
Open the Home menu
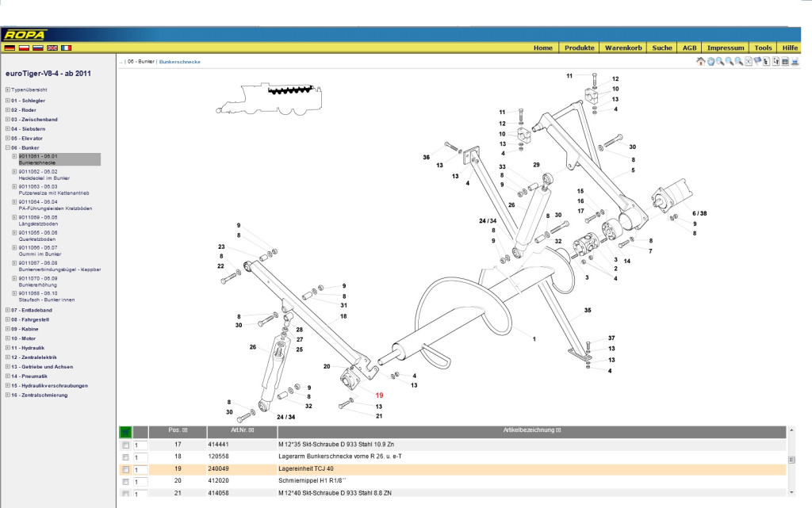pyautogui.click(x=542, y=48)
